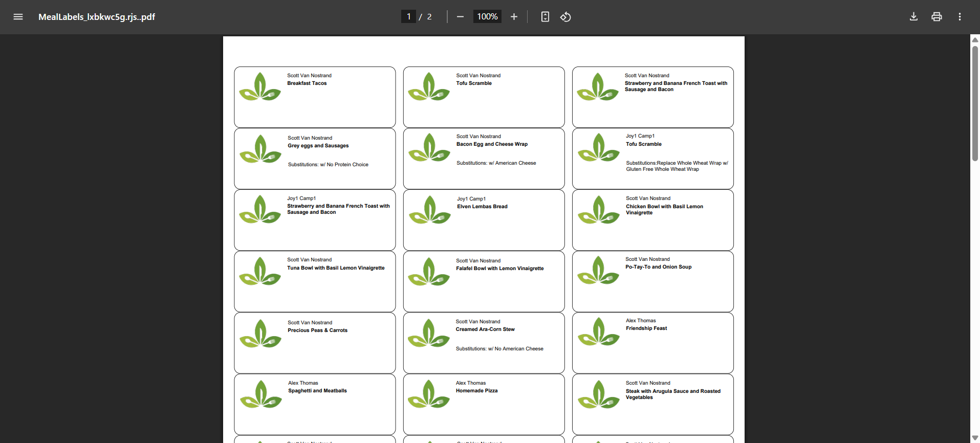Print the document
The width and height of the screenshot is (980, 443).
(937, 17)
